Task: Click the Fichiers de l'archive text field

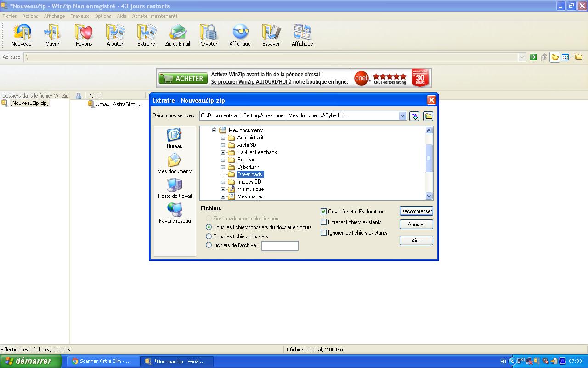Action: 280,246
